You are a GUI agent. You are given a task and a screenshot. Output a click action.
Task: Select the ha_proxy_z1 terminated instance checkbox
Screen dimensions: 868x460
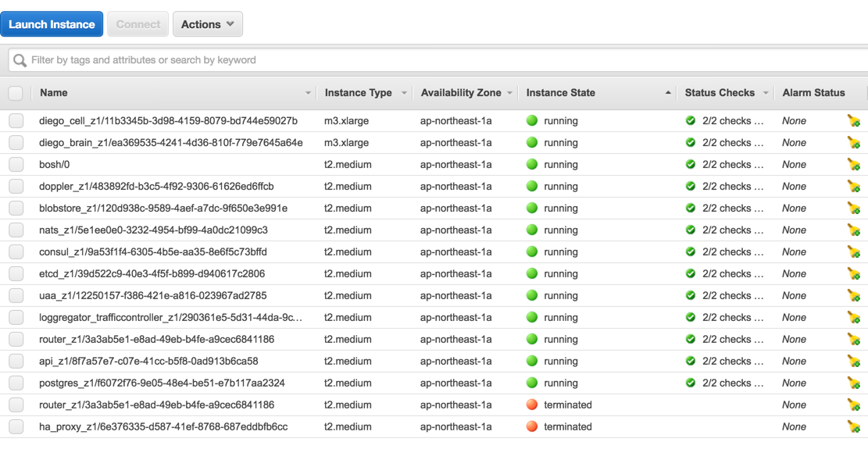pyautogui.click(x=16, y=426)
